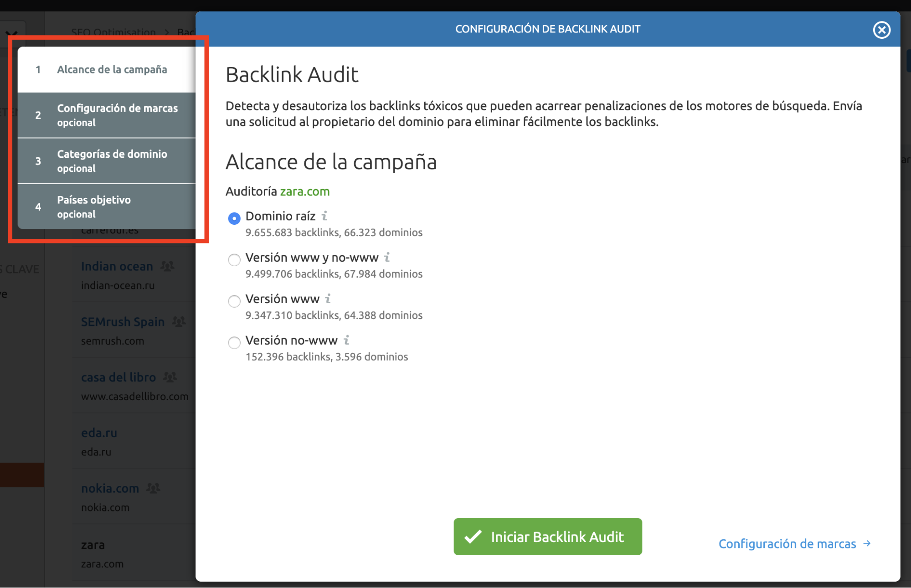
Task: Open the nokia.com project
Action: click(110, 488)
